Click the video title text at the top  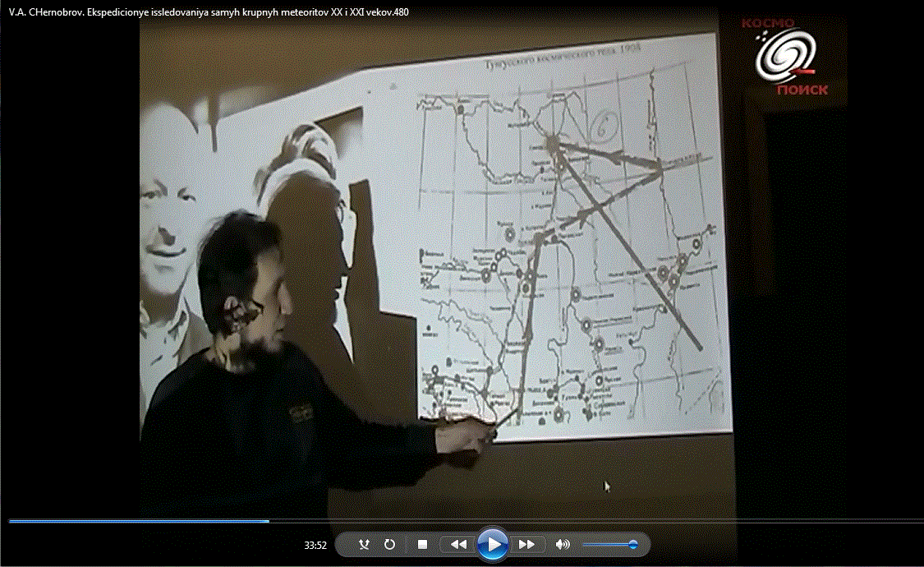209,12
